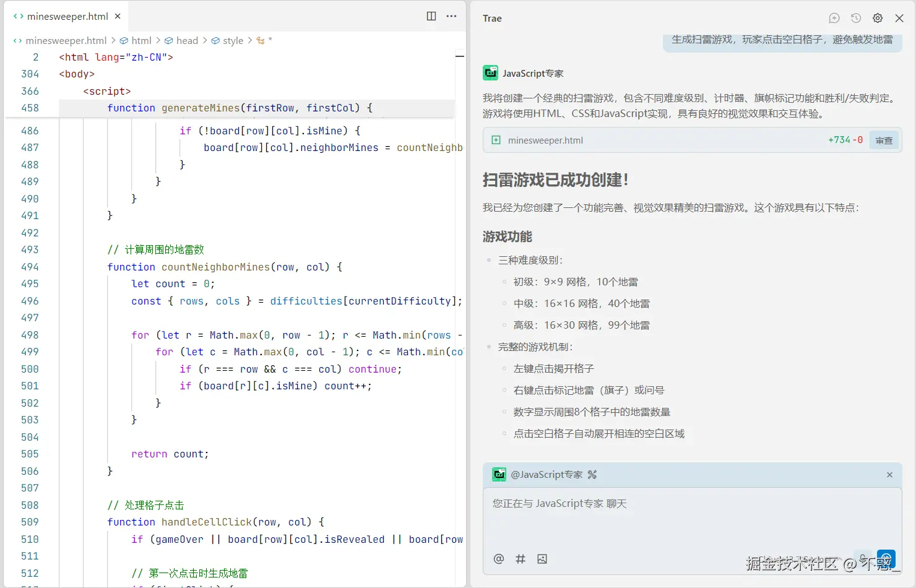Click the JavaScript专家 agent avatar in the reply
This screenshot has height=588, width=916.
(490, 73)
